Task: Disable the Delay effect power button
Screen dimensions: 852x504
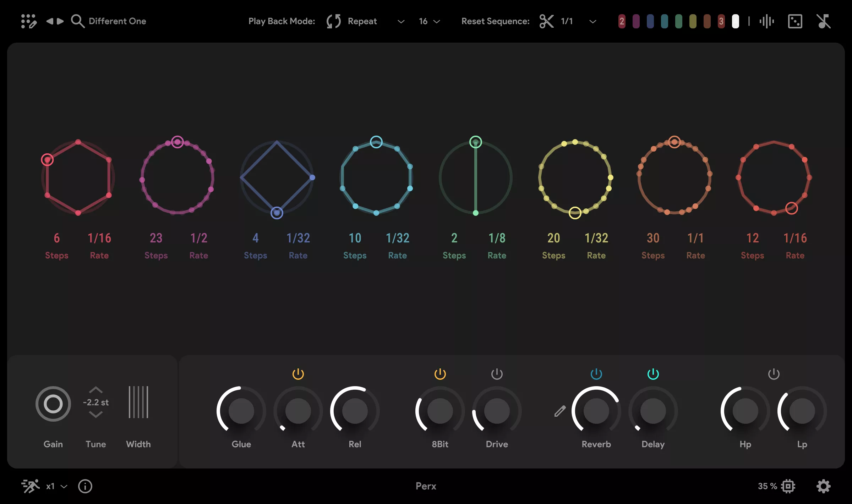Action: pyautogui.click(x=652, y=374)
